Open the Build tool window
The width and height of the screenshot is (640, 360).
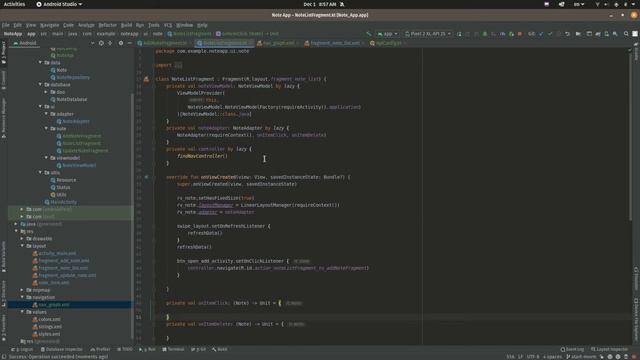click(220, 350)
